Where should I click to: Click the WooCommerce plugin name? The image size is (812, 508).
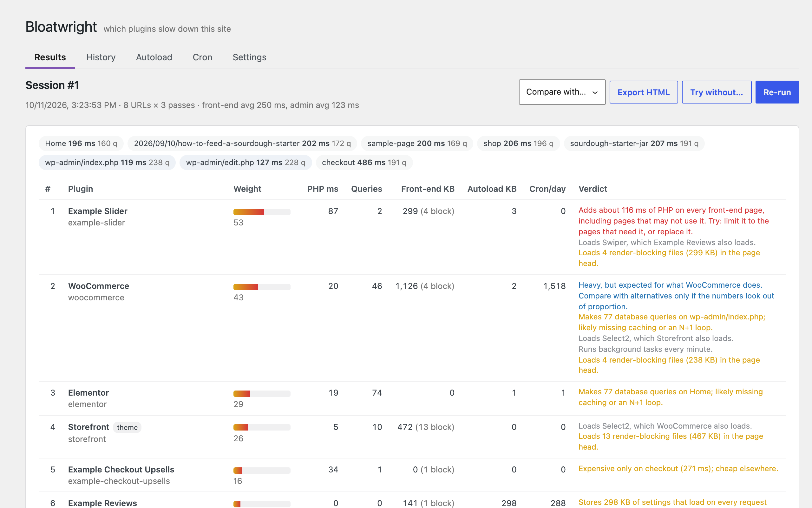click(99, 286)
